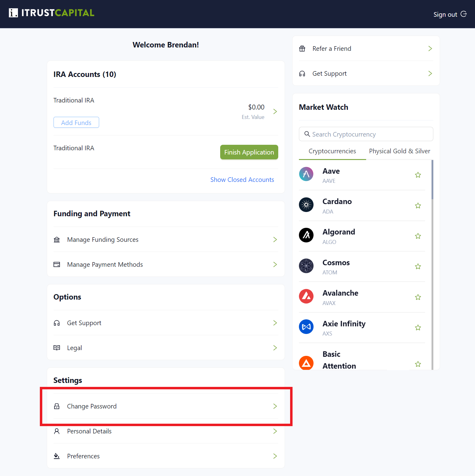Click the search magnifier icon in Market Watch

307,134
